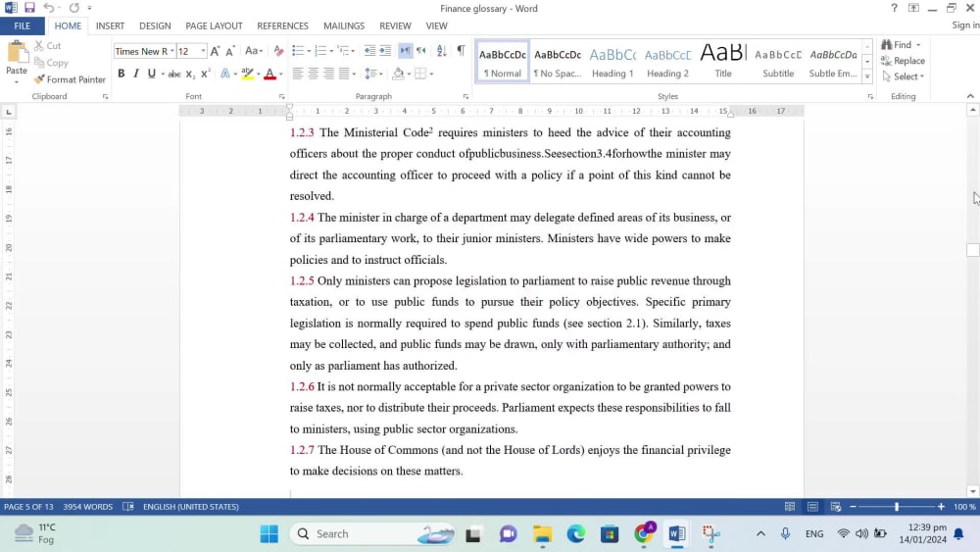Click PAGE 5 OF 13 in status bar
Image resolution: width=980 pixels, height=552 pixels.
coord(28,506)
